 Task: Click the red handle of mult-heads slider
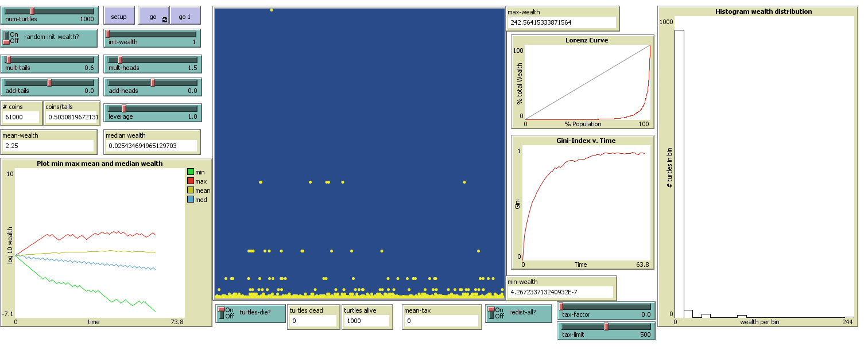tap(121, 59)
